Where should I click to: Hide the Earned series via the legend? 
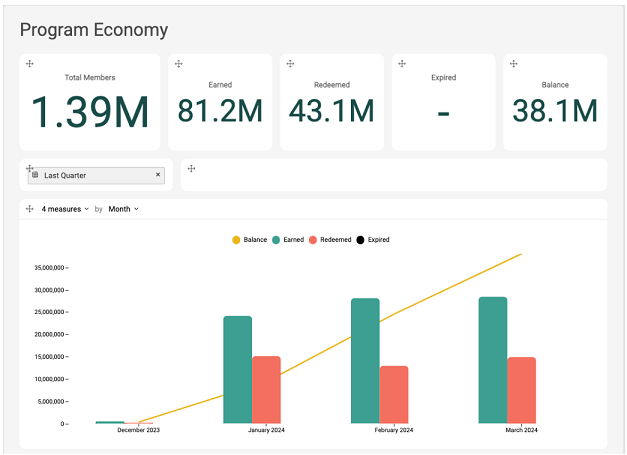pyautogui.click(x=288, y=240)
